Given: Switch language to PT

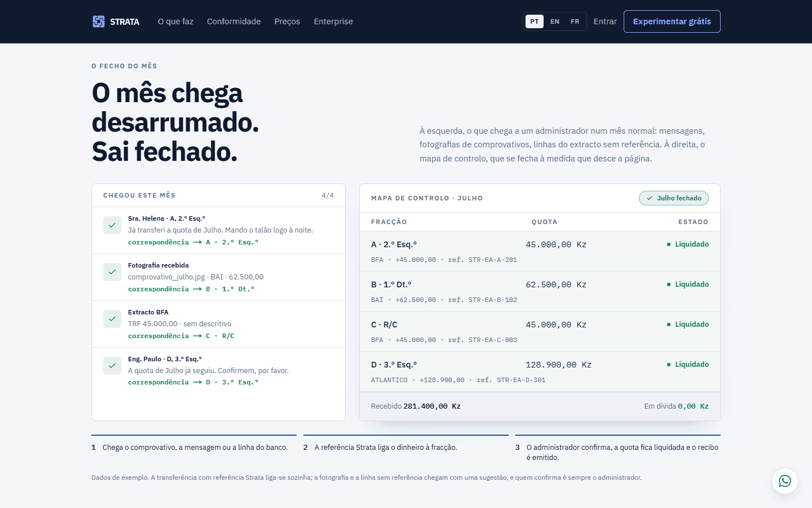Looking at the screenshot, I should 535,21.
